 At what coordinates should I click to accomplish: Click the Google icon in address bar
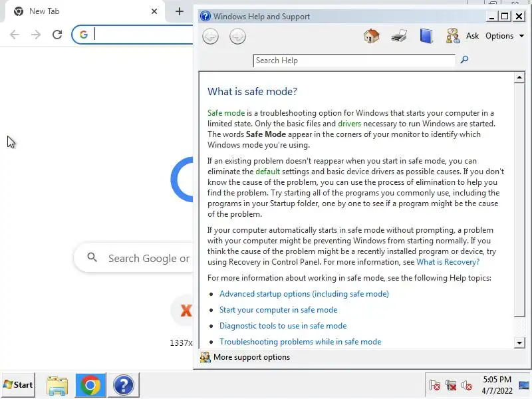pyautogui.click(x=84, y=35)
